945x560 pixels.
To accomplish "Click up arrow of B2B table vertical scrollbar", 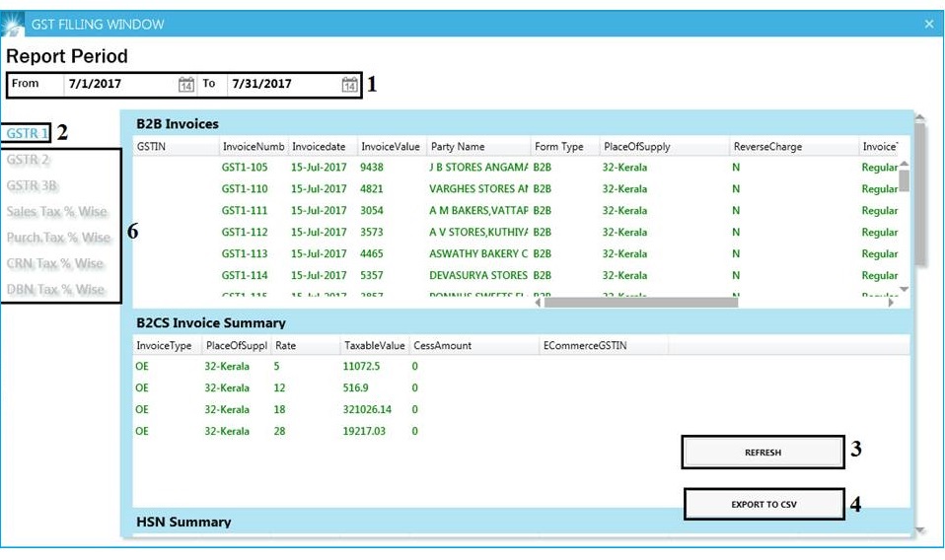I will click(904, 164).
